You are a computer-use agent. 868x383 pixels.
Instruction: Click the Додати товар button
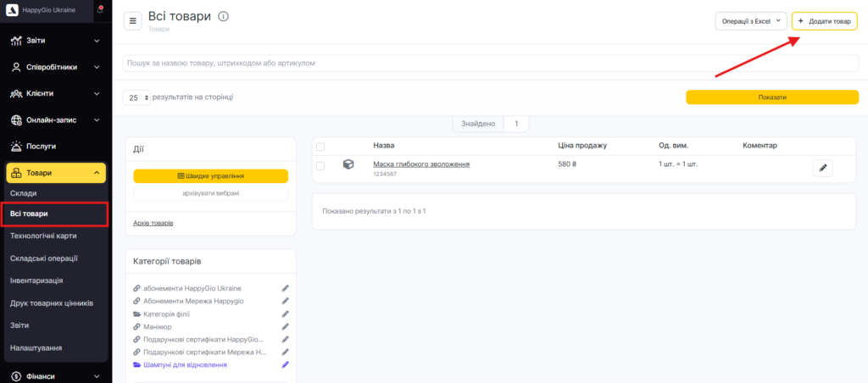coord(824,21)
